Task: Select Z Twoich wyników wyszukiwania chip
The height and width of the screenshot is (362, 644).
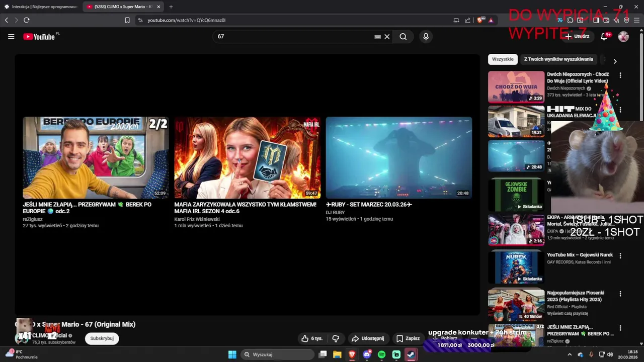Action: [558, 59]
